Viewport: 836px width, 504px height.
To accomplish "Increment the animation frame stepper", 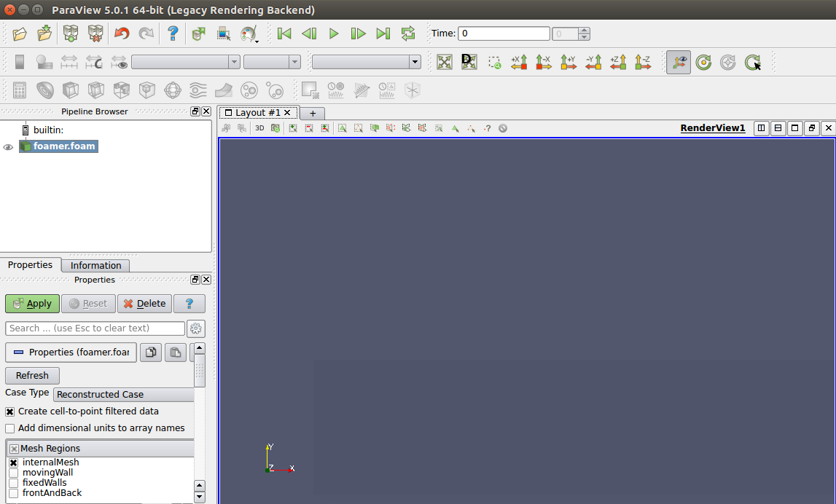I will click(584, 30).
